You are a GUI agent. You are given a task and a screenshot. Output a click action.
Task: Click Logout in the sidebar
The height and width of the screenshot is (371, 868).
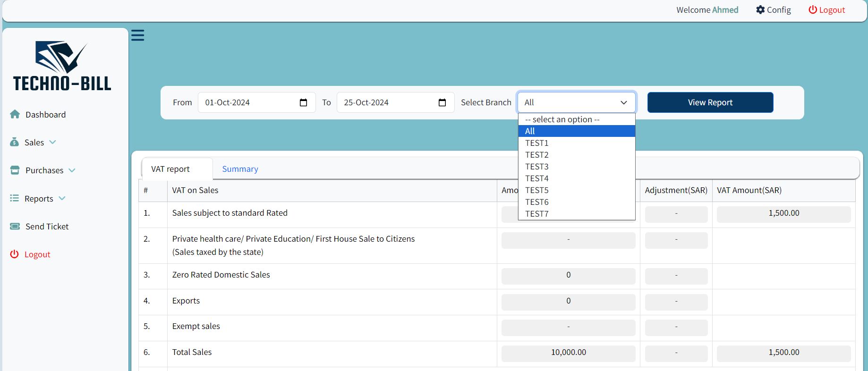click(37, 254)
